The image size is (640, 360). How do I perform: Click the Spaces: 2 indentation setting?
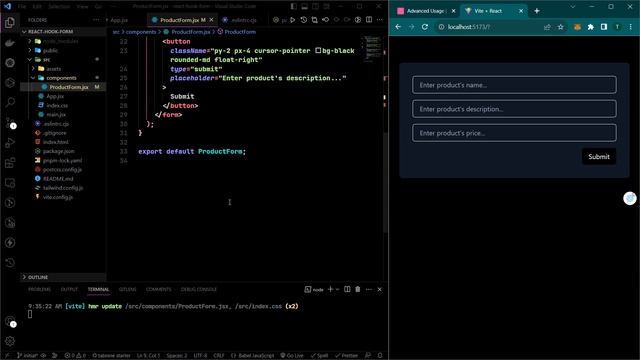[177, 356]
